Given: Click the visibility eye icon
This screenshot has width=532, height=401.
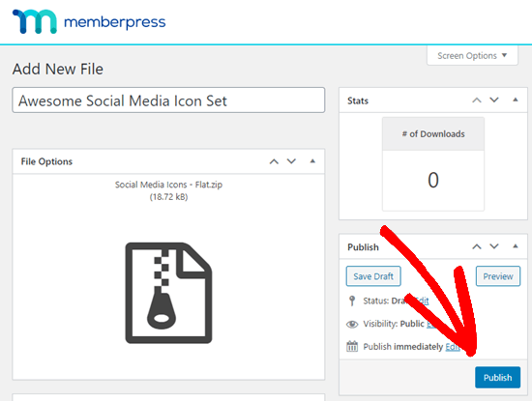Looking at the screenshot, I should coord(352,324).
